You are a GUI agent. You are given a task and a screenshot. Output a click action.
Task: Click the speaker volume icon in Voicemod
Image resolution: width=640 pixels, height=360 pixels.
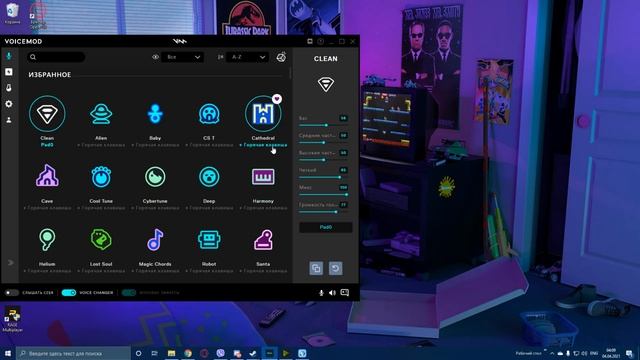pos(332,293)
